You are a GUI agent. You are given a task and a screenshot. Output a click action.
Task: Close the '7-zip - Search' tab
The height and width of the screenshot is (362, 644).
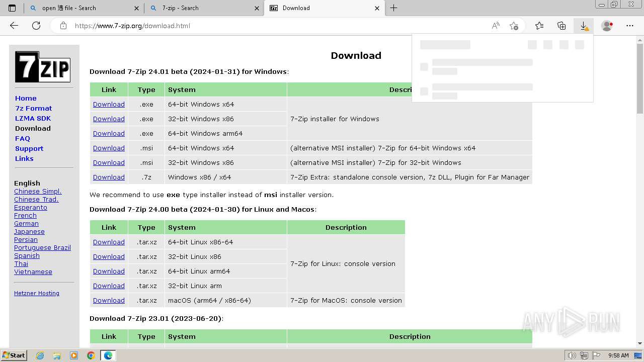click(x=257, y=8)
